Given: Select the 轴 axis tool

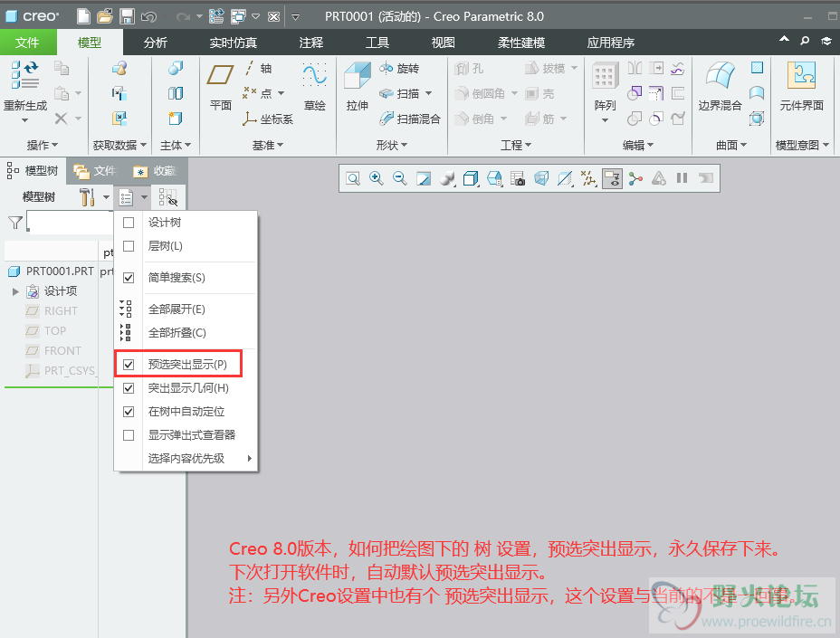Looking at the screenshot, I should pos(258,68).
